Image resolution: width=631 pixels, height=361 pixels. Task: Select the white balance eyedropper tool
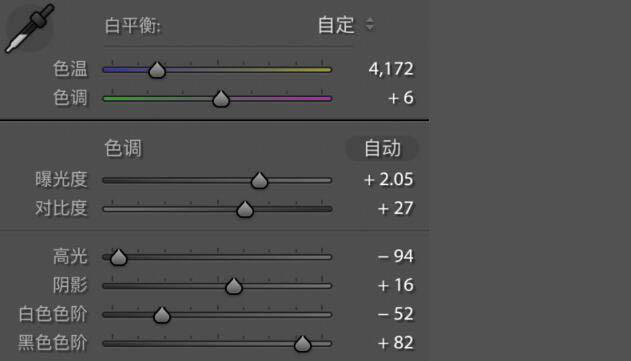[x=29, y=28]
